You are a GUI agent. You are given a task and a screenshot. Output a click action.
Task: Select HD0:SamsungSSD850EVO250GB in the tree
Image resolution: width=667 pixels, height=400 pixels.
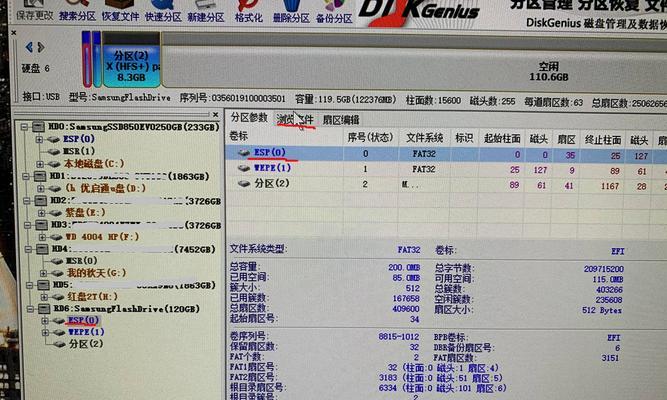[x=134, y=127]
